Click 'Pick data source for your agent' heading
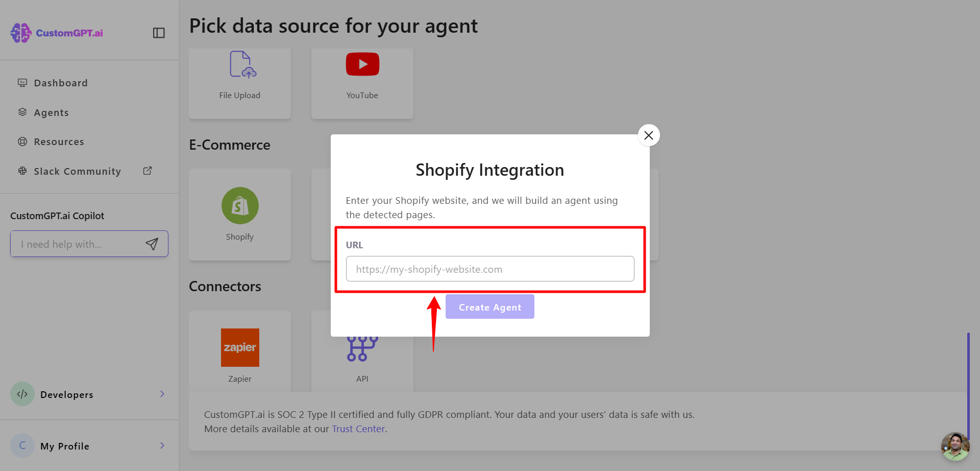 coord(333,26)
